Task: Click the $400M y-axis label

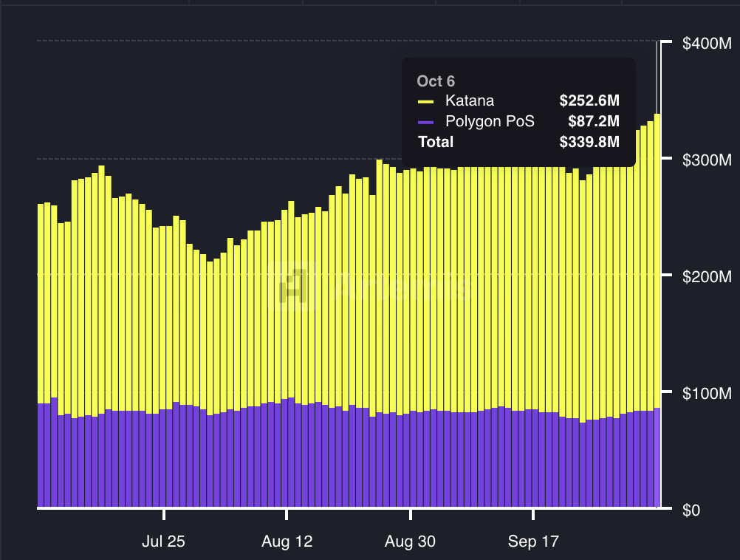Action: pos(707,44)
